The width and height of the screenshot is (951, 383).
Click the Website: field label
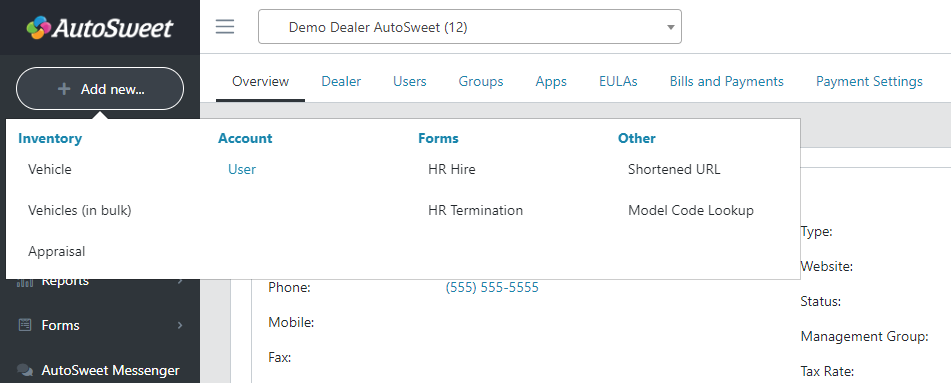click(x=827, y=266)
